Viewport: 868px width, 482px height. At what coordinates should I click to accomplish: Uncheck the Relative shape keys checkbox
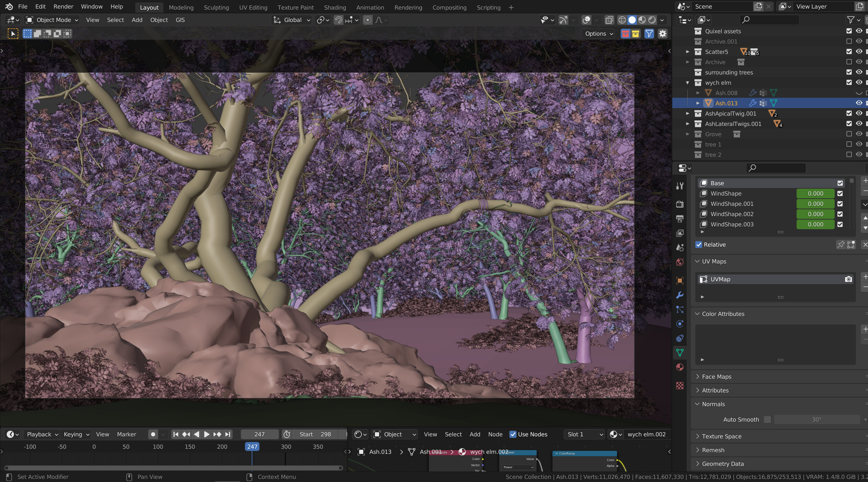coord(698,245)
